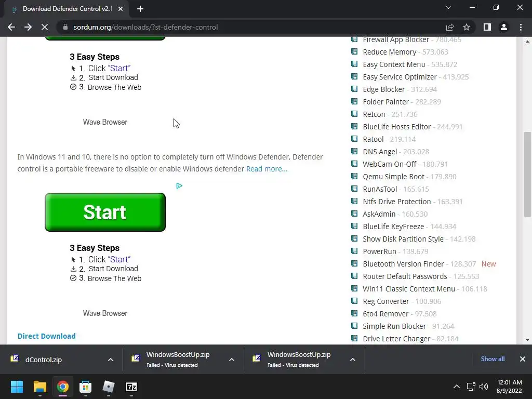Open Ntfs Drive Protection link
The width and height of the screenshot is (532, 399).
(x=396, y=202)
